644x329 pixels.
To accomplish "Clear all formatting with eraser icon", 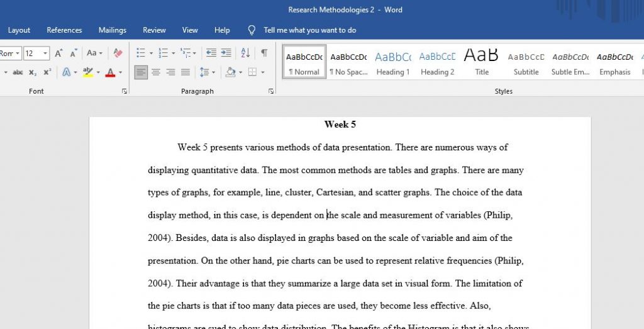I will (x=118, y=53).
